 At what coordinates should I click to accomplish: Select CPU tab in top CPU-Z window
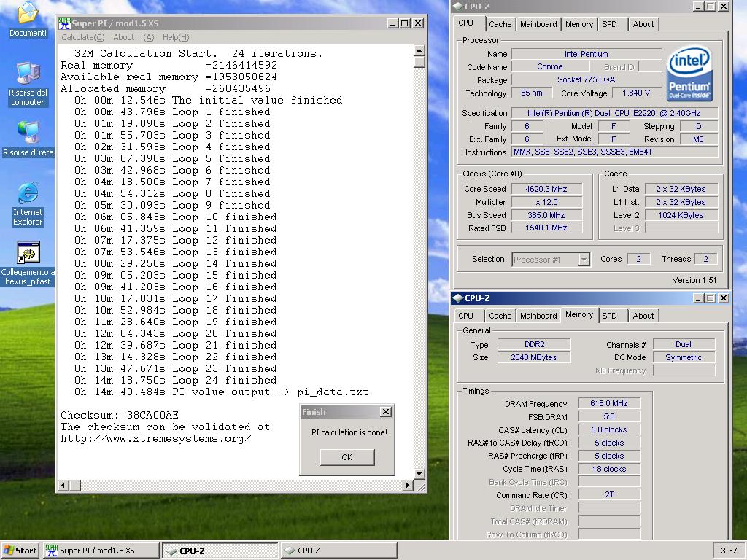[x=466, y=23]
